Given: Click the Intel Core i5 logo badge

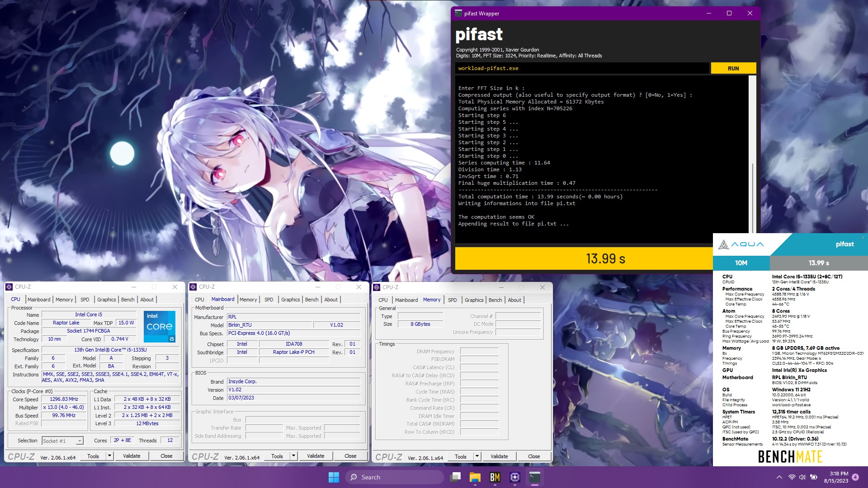Looking at the screenshot, I should click(x=160, y=326).
